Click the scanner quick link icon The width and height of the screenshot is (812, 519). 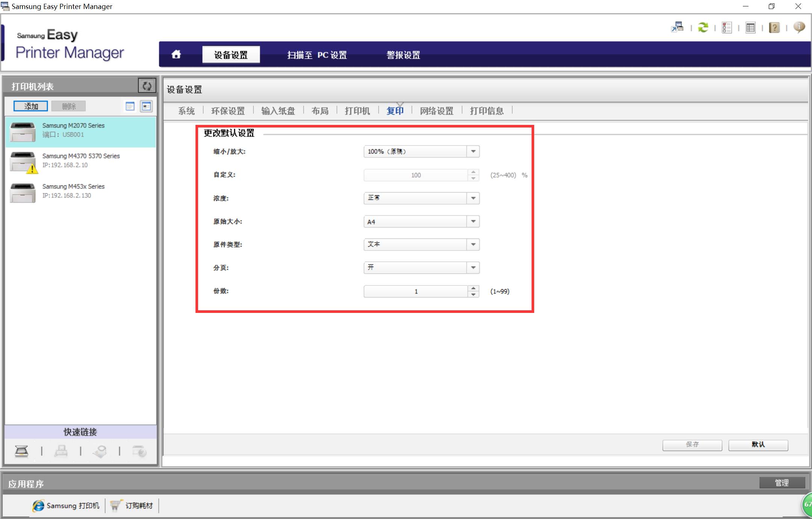click(x=21, y=451)
